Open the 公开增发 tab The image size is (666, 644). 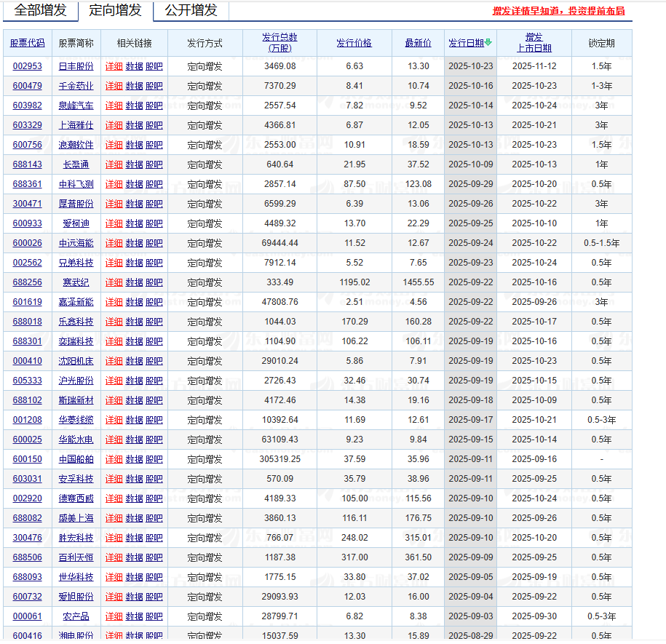[191, 10]
